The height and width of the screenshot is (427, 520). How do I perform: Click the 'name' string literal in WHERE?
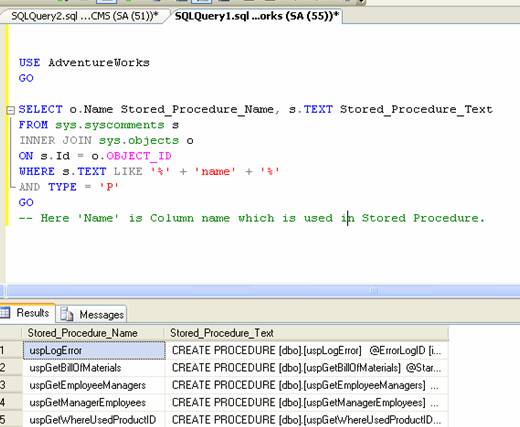(x=215, y=172)
